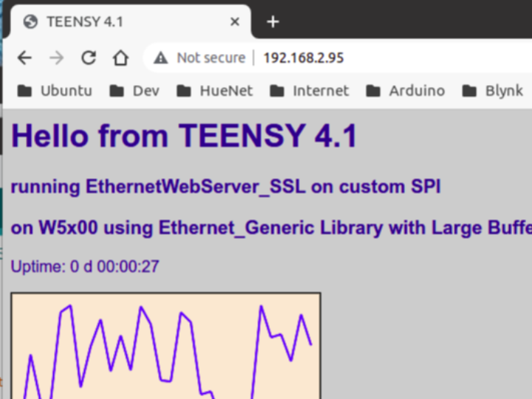Click the Hello from TEENSY 4.1 heading

[x=185, y=136]
